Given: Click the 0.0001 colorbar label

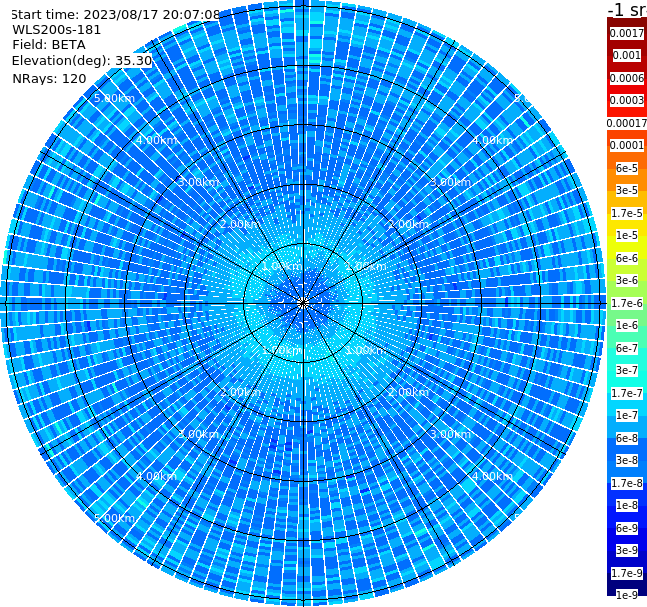Looking at the screenshot, I should click(627, 145).
